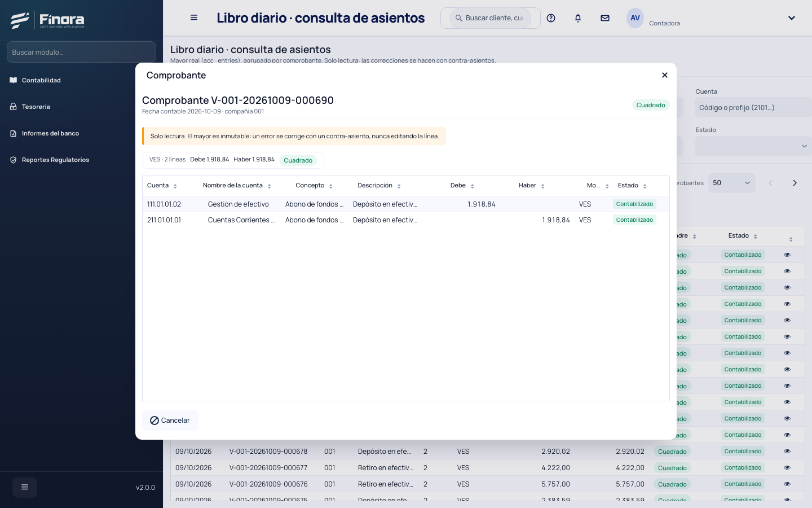
Task: Toggle the top hamburger menu
Action: click(194, 17)
